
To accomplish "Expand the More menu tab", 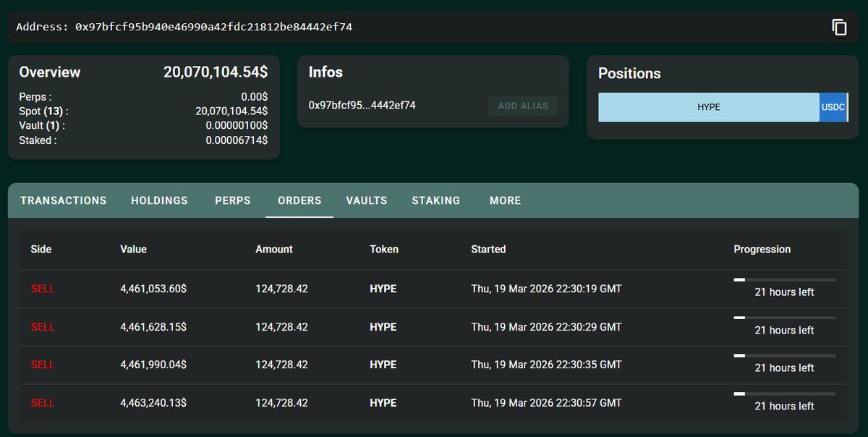I will 505,200.
